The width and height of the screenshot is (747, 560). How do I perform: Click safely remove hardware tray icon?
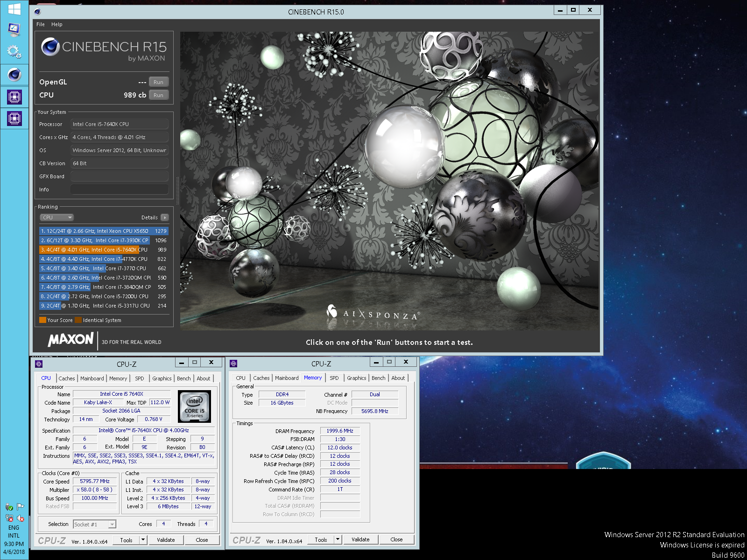(x=9, y=507)
